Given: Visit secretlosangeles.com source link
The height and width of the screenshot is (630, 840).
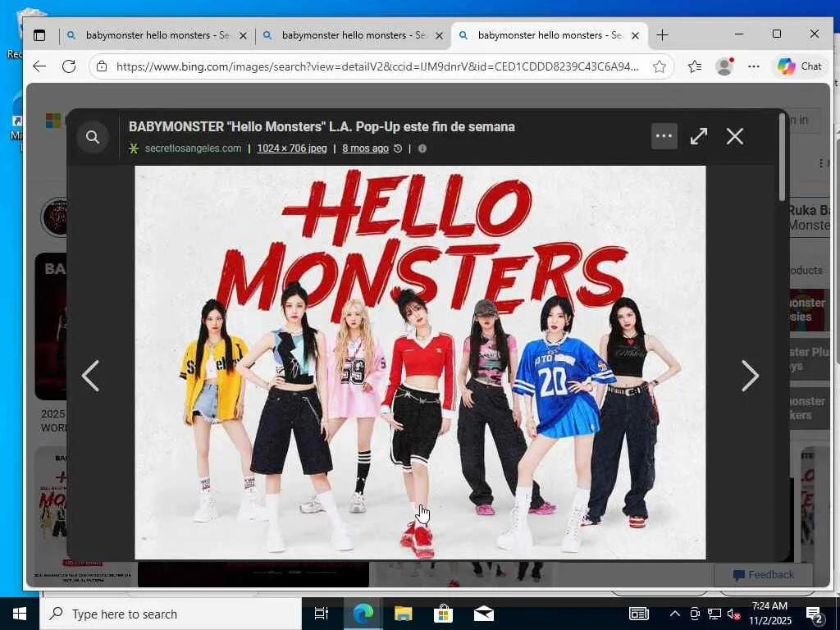Looking at the screenshot, I should [193, 148].
